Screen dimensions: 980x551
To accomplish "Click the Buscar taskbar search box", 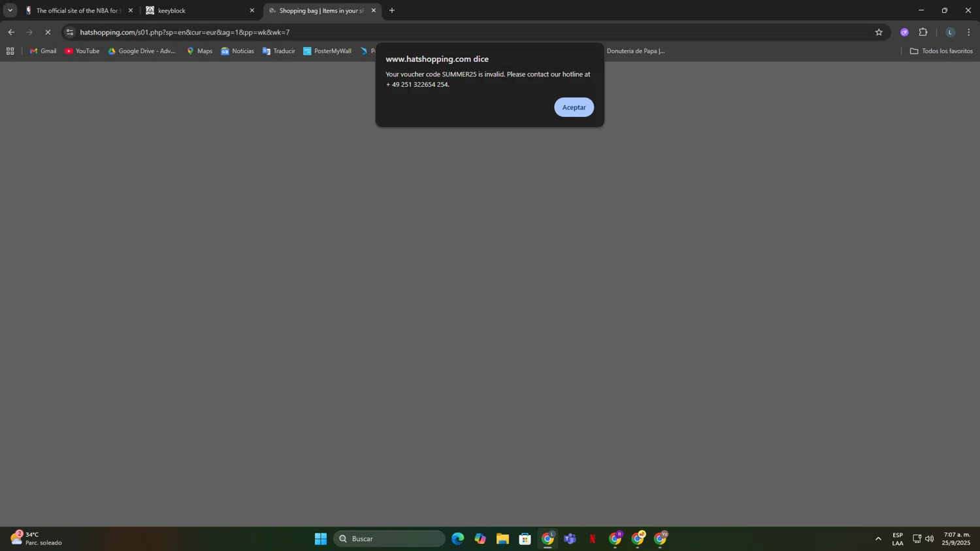I will 389,539.
